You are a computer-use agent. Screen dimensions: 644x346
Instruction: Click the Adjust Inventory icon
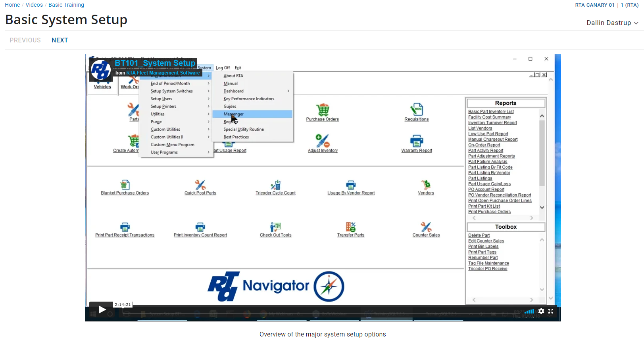point(323,141)
